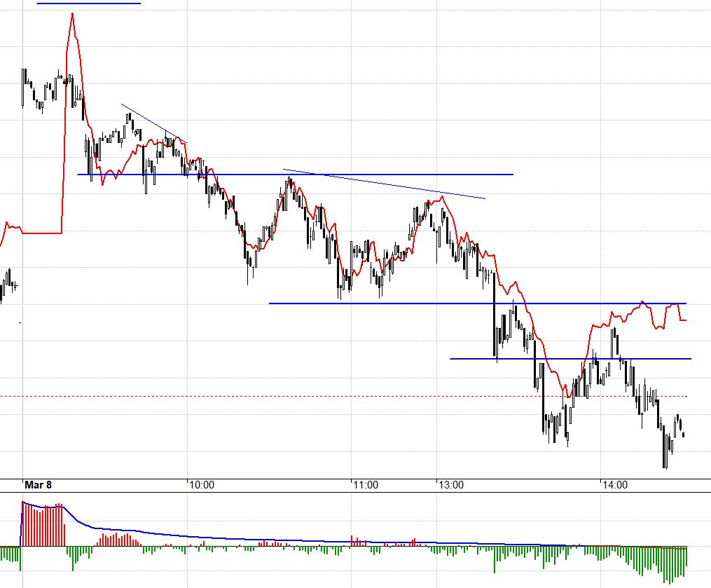Click the Mar 8 date label
The width and height of the screenshot is (711, 588).
[x=39, y=484]
